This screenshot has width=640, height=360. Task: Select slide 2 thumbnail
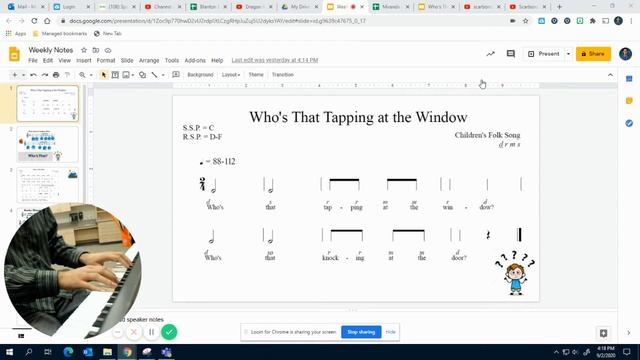(x=48, y=144)
